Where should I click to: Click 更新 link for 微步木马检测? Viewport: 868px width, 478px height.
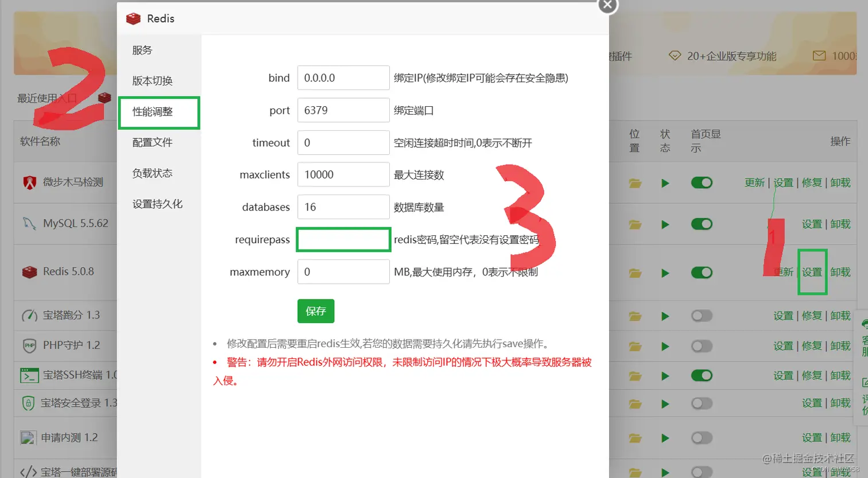[754, 182]
